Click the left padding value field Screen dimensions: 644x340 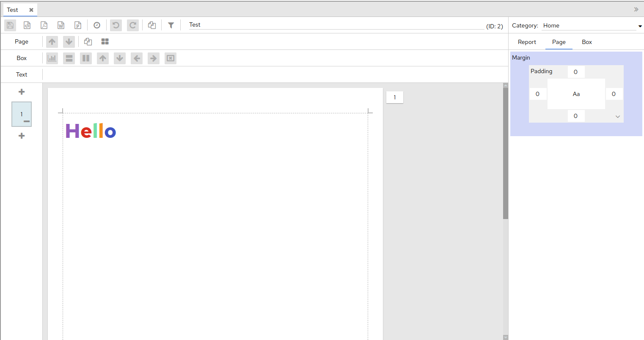(538, 94)
